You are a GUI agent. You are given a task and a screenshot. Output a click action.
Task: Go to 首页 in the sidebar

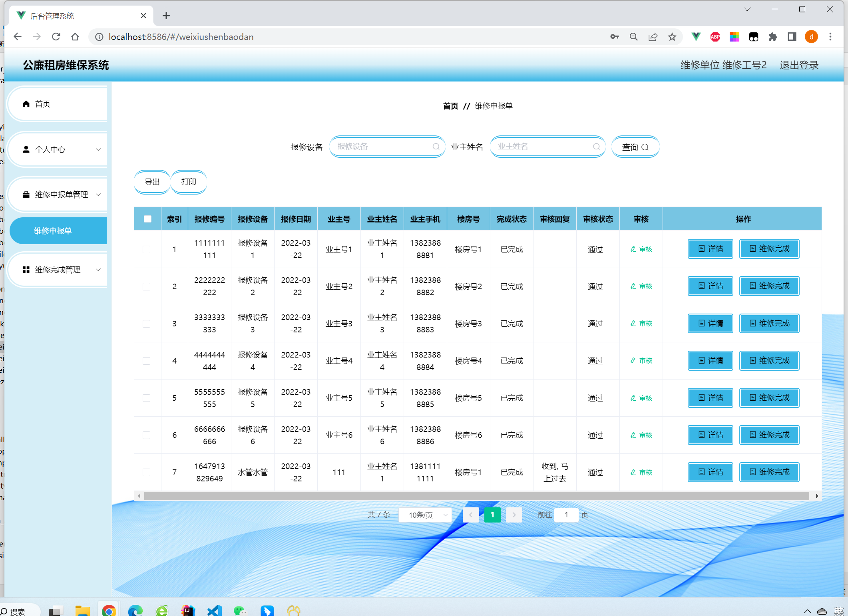[43, 104]
